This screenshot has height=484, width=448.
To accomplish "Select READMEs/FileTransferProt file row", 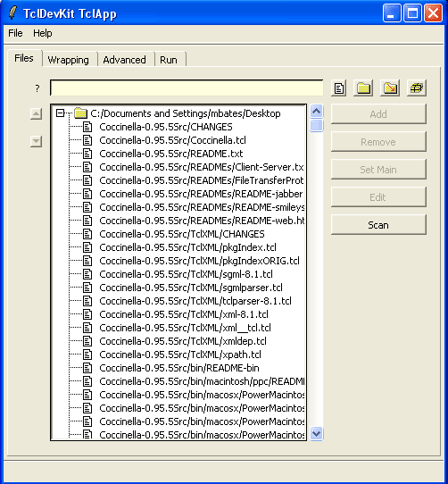I will (202, 180).
